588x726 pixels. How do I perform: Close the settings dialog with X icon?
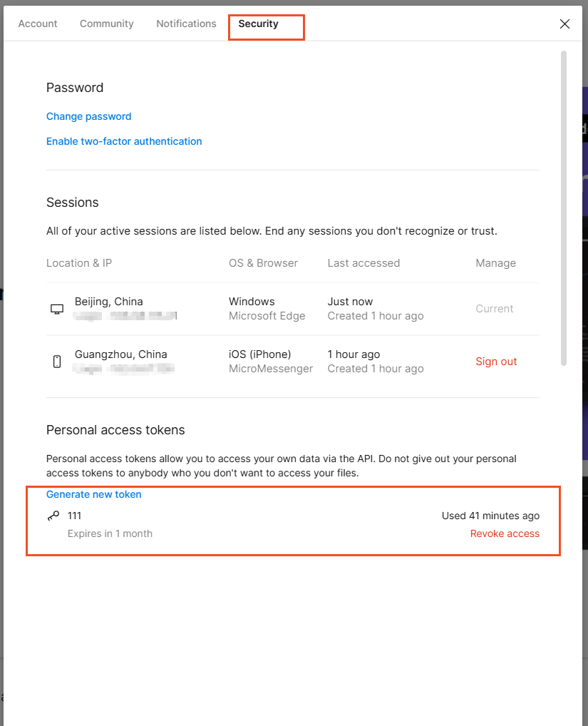pyautogui.click(x=564, y=24)
